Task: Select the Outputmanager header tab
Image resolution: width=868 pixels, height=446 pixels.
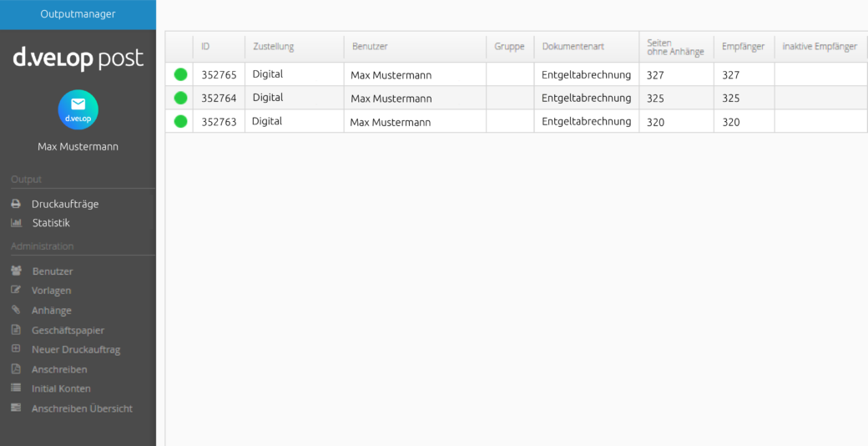Action: tap(78, 14)
